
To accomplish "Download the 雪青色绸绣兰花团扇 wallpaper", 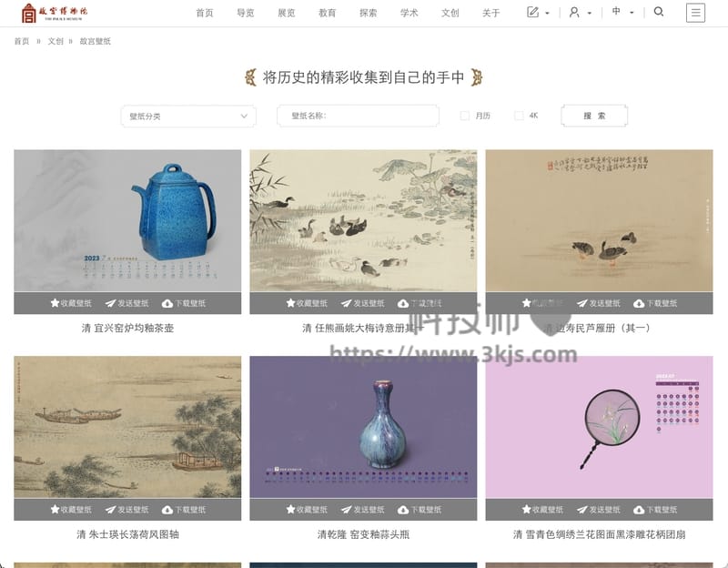I will [x=655, y=510].
